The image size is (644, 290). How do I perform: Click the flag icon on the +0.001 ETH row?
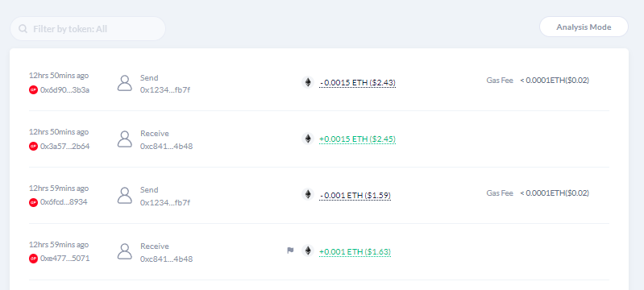click(290, 251)
